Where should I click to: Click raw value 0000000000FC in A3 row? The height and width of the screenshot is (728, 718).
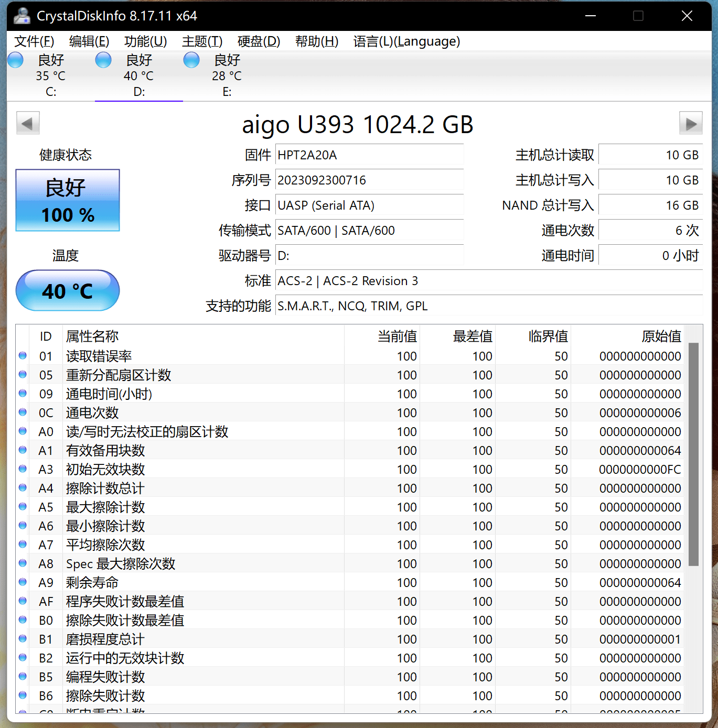click(640, 470)
